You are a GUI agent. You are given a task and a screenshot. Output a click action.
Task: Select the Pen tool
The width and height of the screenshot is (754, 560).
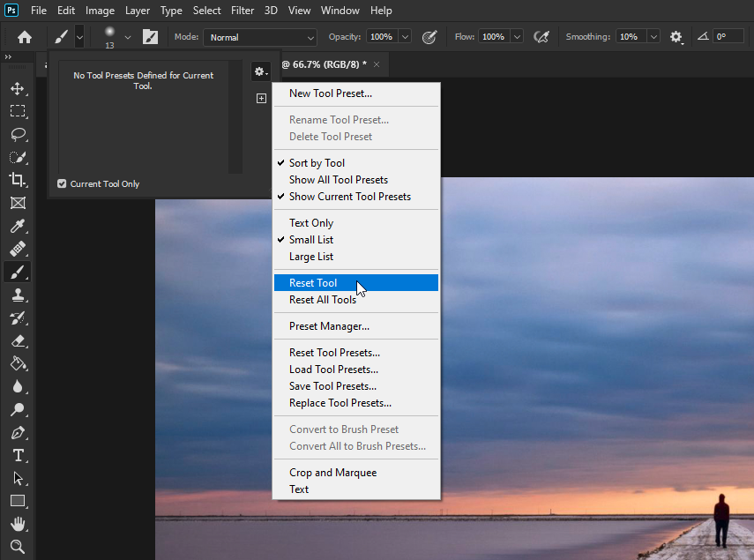(x=17, y=432)
